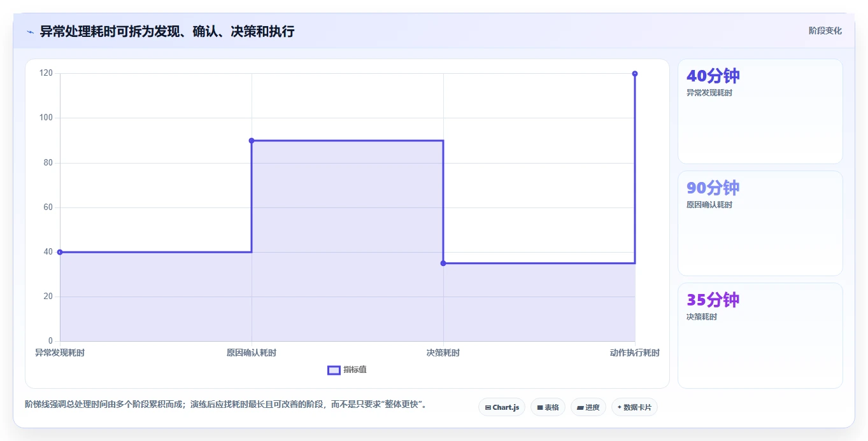The height and width of the screenshot is (441, 868).
Task: Click the 进度 tag pill
Action: point(588,407)
